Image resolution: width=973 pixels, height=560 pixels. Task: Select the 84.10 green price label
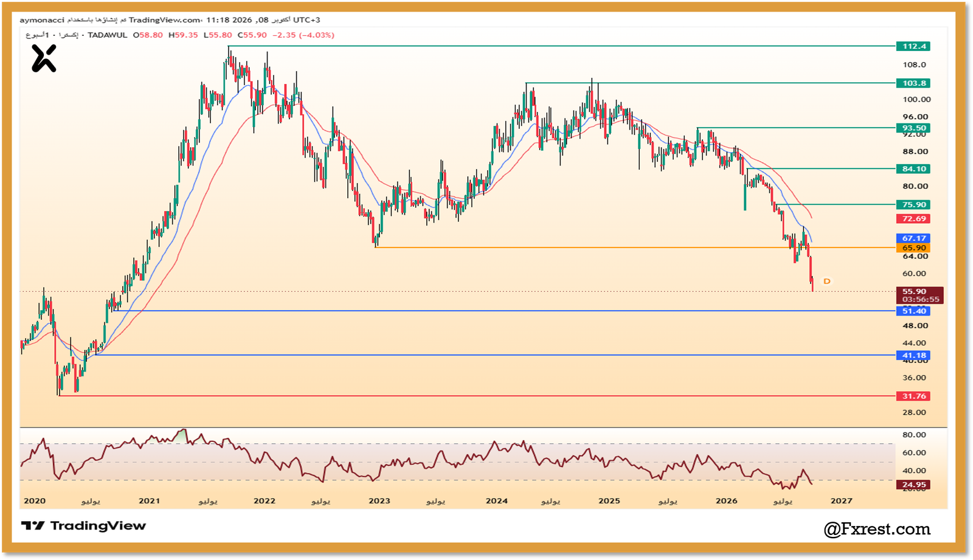(x=914, y=169)
